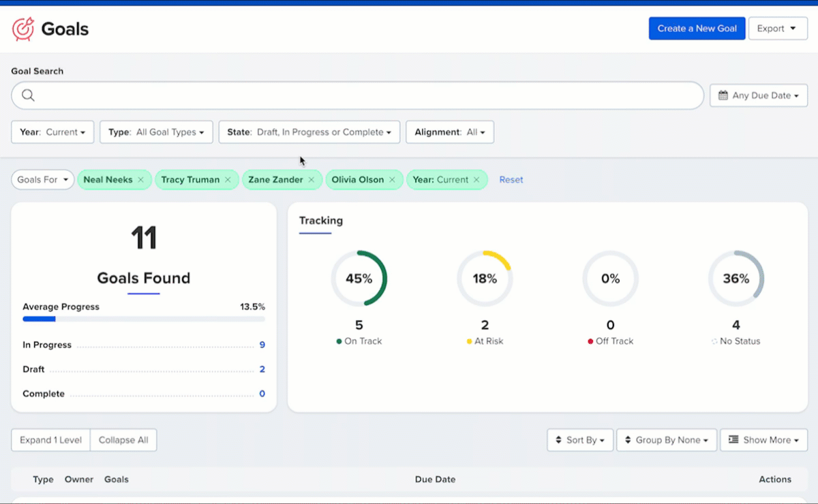Click Create a New Goal button
This screenshot has height=504, width=818.
pos(697,29)
